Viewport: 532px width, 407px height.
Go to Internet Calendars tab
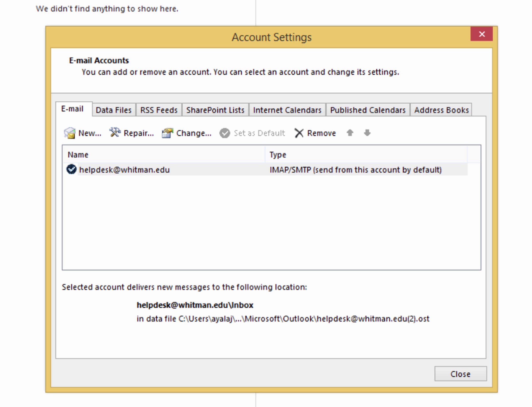pyautogui.click(x=287, y=110)
